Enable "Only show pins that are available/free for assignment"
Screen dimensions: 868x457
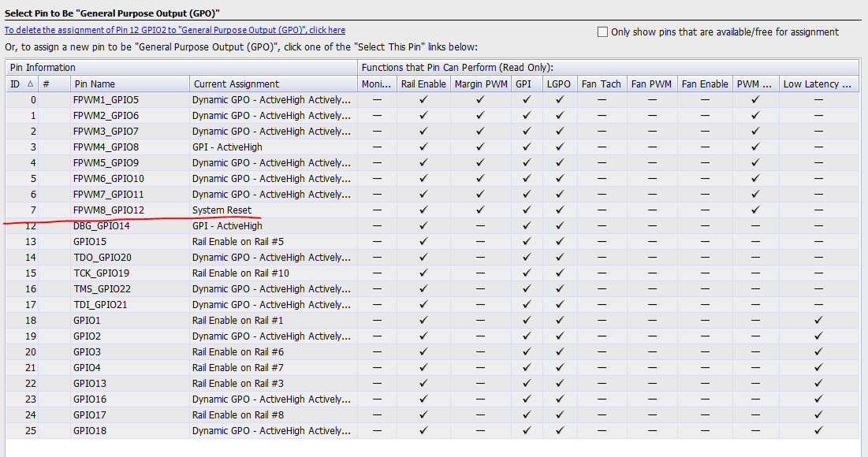(603, 30)
